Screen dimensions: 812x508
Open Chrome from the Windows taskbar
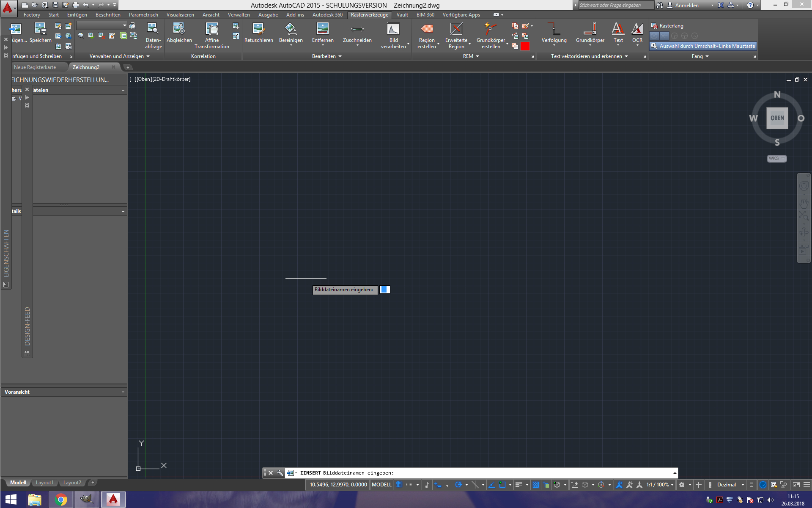(61, 500)
